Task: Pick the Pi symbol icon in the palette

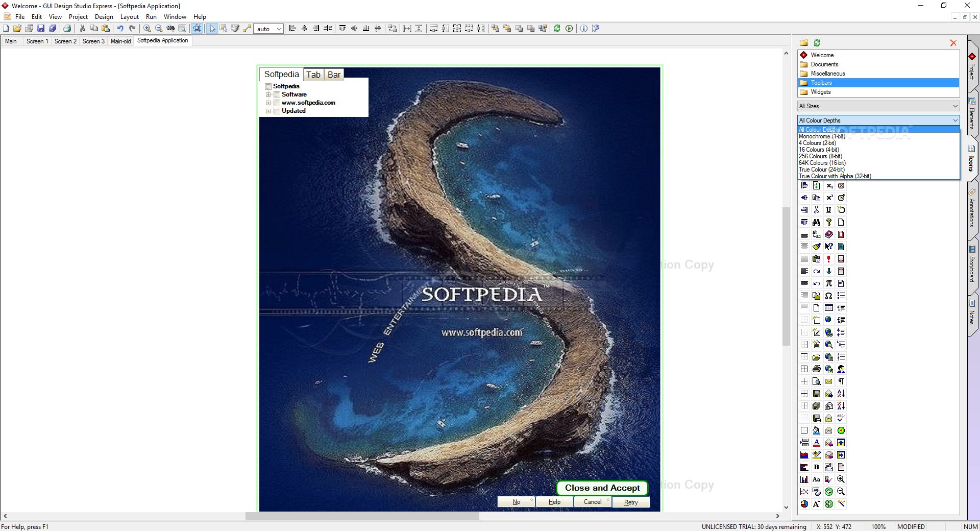Action: [x=829, y=283]
